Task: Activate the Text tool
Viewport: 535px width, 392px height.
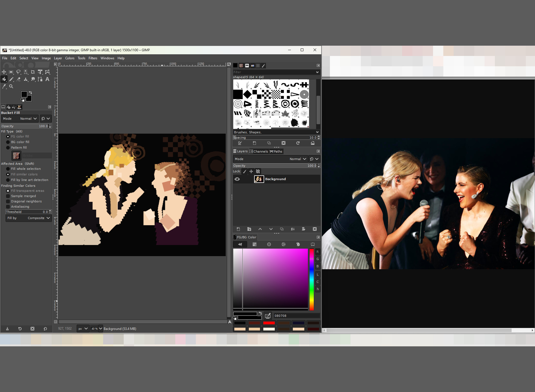Action: pyautogui.click(x=47, y=79)
